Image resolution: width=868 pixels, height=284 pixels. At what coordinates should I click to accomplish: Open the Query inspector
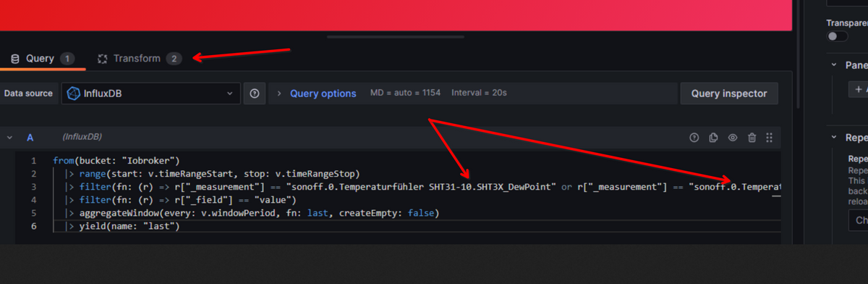729,93
